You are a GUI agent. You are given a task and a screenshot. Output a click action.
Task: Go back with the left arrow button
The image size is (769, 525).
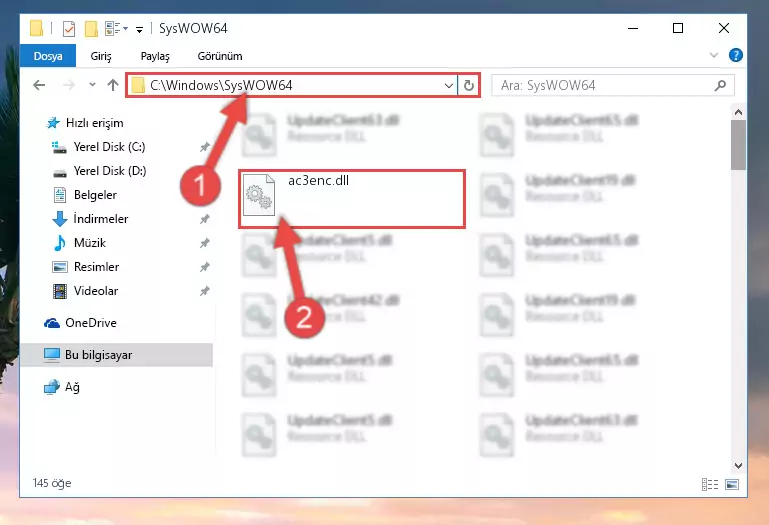(x=39, y=85)
